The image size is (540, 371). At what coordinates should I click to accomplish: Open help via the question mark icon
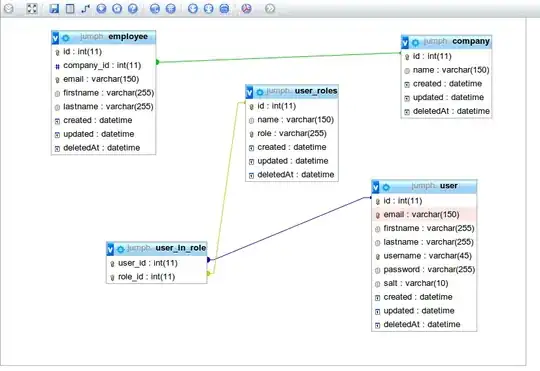point(133,9)
